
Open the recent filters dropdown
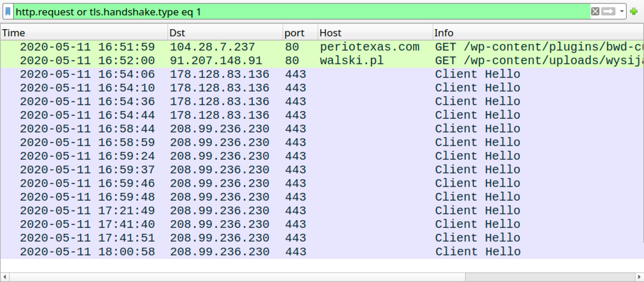[x=621, y=11]
